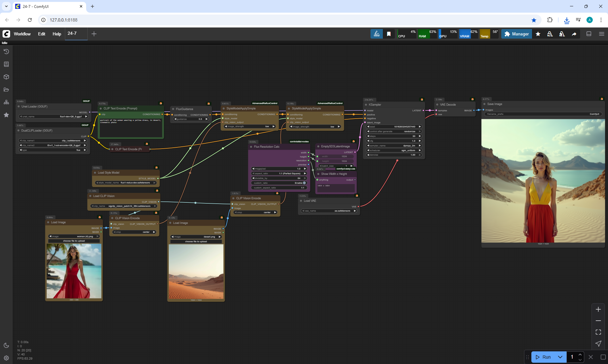
Task: Click the share arrow icon in toolbar
Action: click(x=574, y=34)
